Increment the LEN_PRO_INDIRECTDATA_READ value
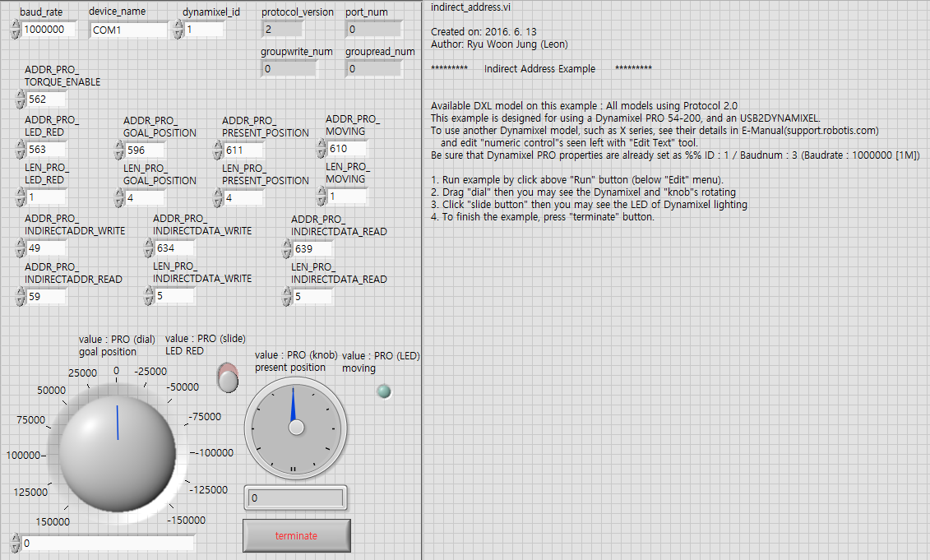Image resolution: width=930 pixels, height=560 pixels. (x=287, y=293)
